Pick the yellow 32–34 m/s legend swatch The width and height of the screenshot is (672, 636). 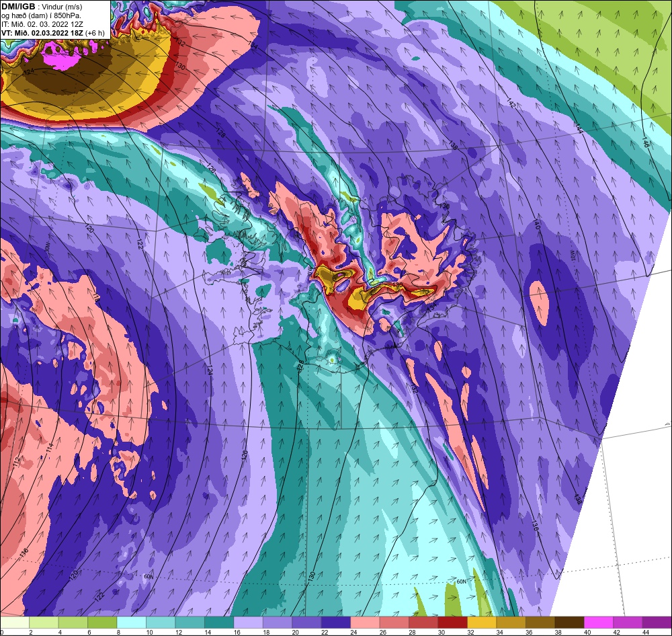click(x=482, y=623)
